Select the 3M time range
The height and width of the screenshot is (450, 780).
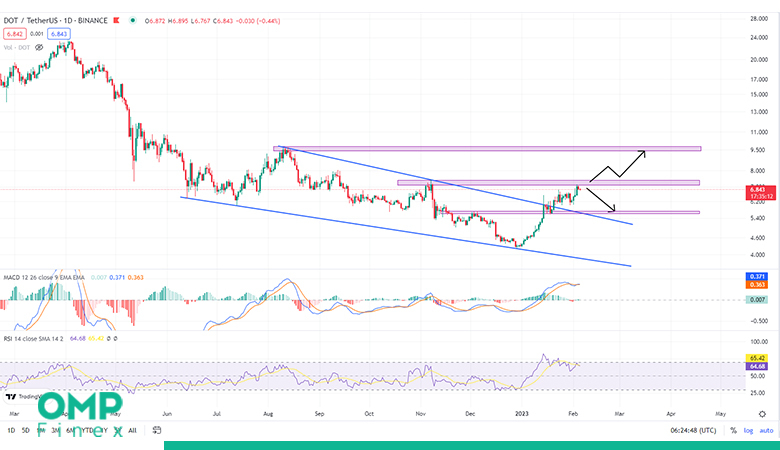[x=55, y=431]
